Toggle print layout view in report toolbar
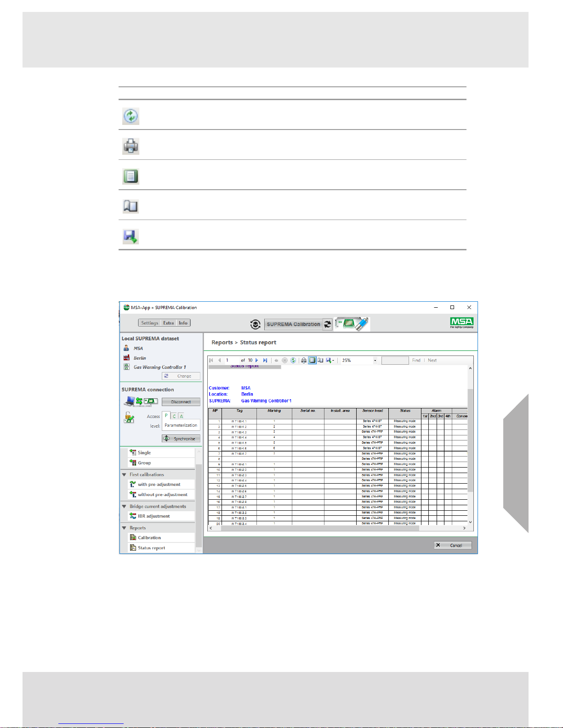 [x=312, y=361]
